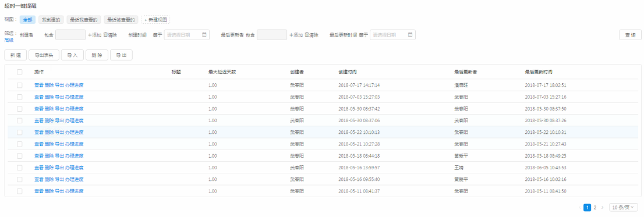Check the row created 2018-05-16 09:55:40
The image size is (644, 217).
coord(19,179)
